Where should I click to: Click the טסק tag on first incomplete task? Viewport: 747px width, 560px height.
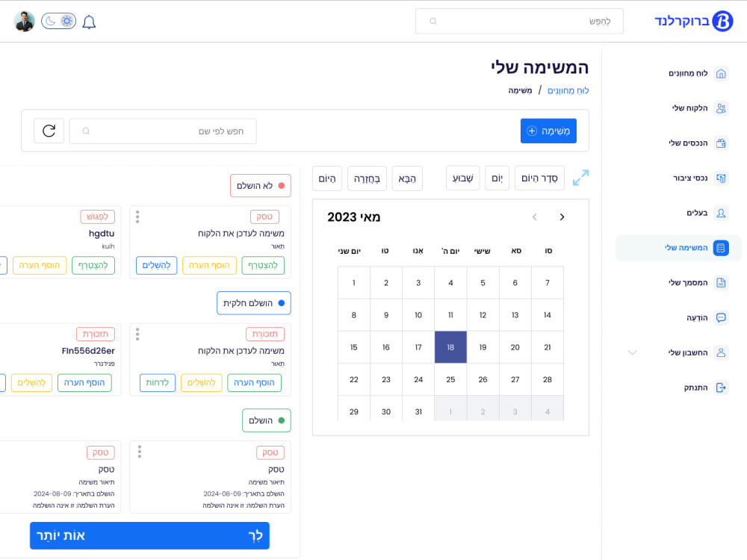click(x=264, y=217)
